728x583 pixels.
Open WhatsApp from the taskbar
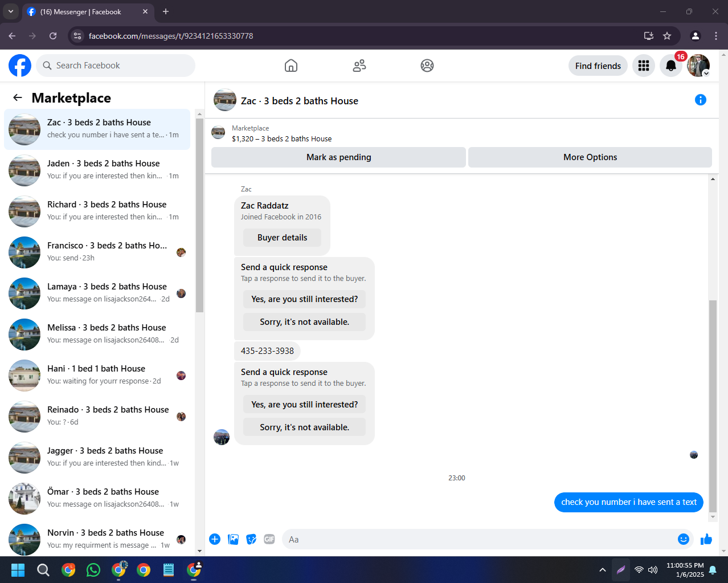93,570
